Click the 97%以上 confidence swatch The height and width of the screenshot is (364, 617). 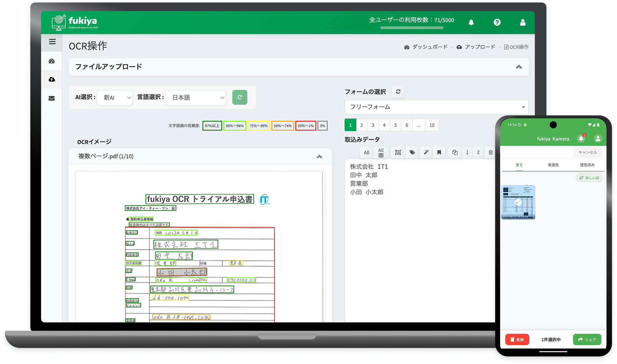[212, 126]
